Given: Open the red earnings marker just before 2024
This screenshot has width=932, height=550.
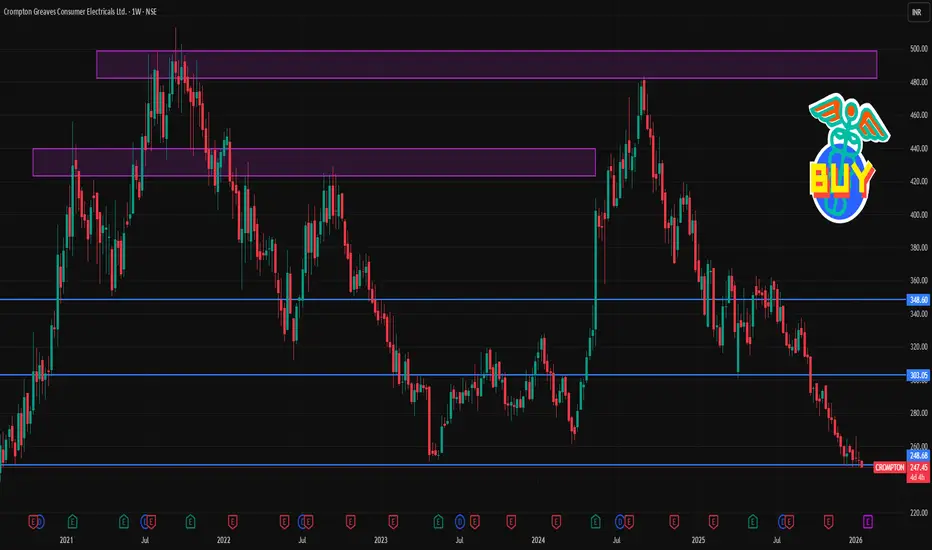Looking at the screenshot, I should coord(511,522).
